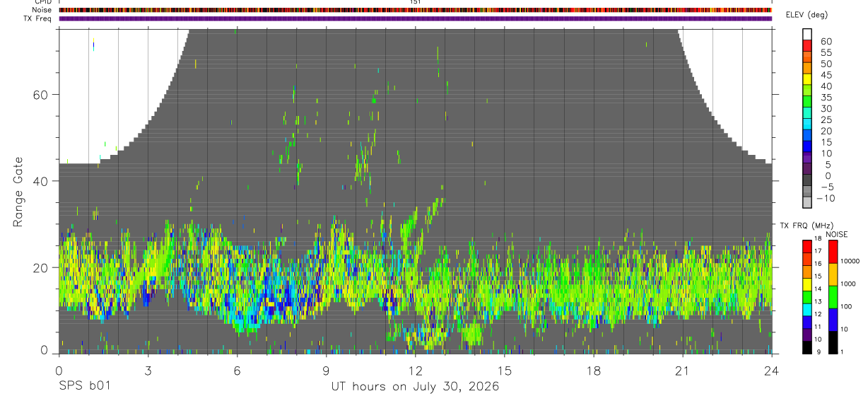This screenshot has width=868, height=401.
Task: Click the SPS b01 radar label
Action: (84, 387)
